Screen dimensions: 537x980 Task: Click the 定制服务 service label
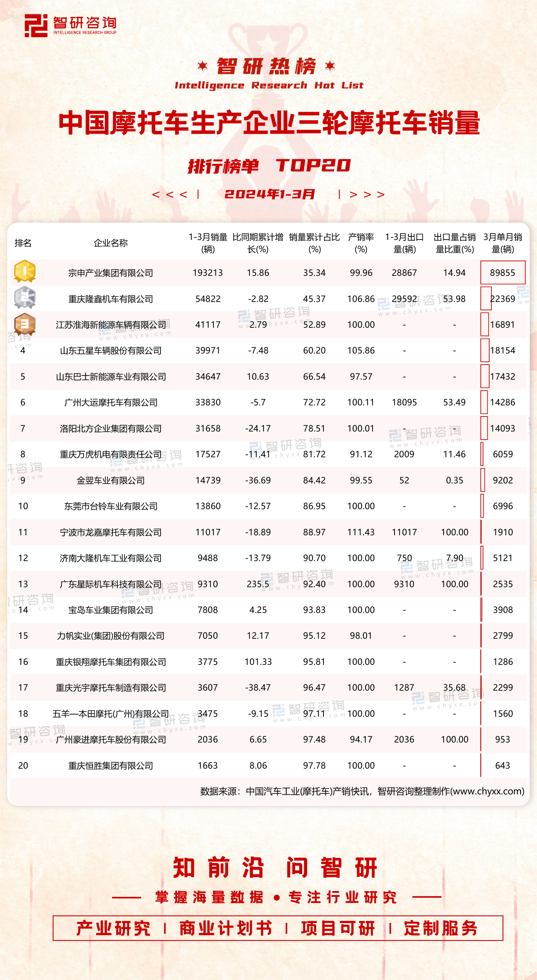click(441, 929)
